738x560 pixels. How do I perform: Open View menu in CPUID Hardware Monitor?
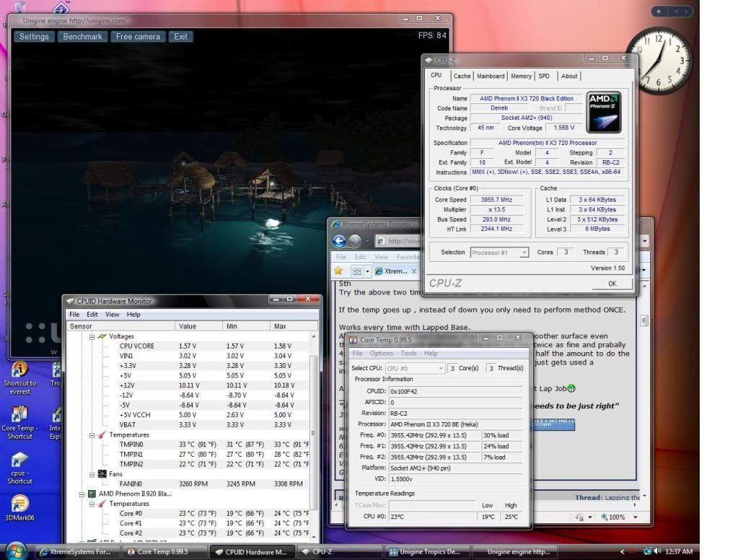[x=112, y=314]
